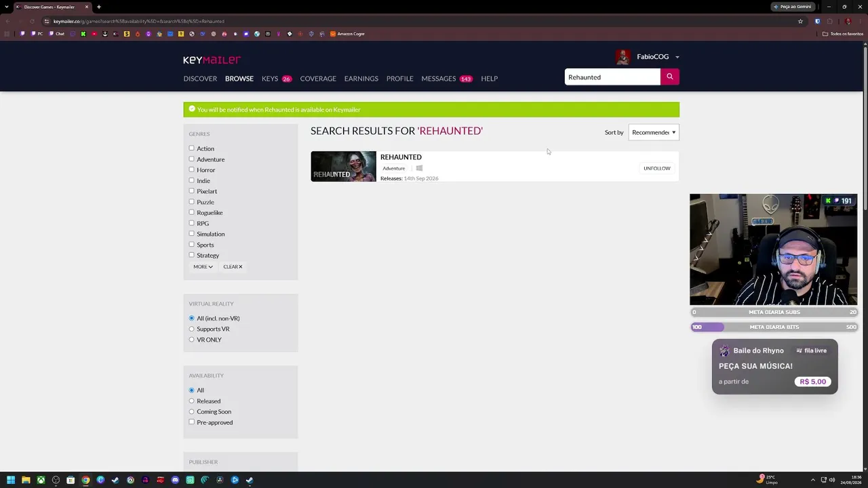Open the KEYS menu with 26 badge
This screenshot has height=488, width=868.
(277, 79)
